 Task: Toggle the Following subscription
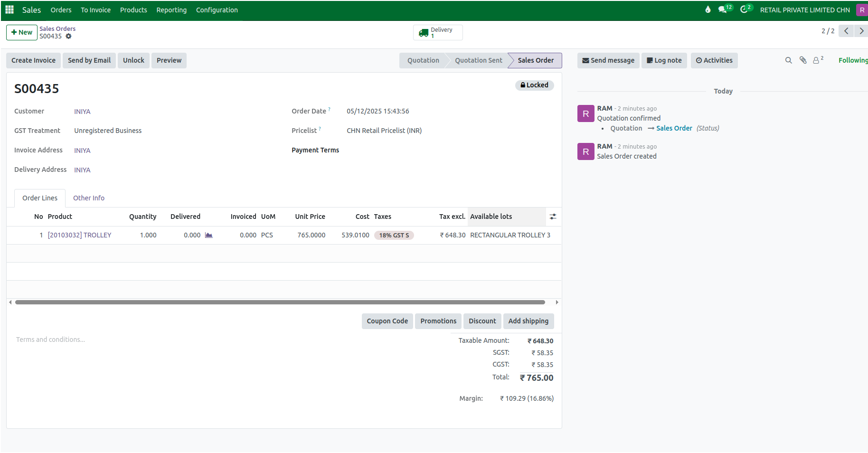(x=853, y=60)
